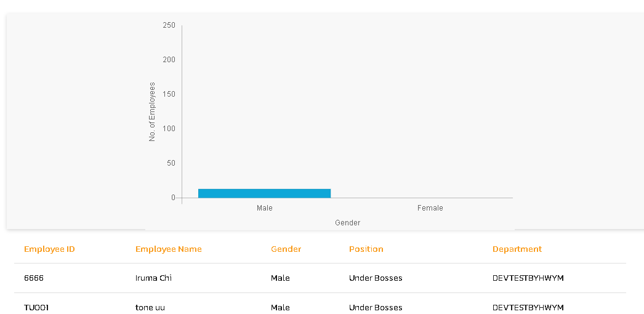Click the Position column header
644x314 pixels.
coord(366,249)
